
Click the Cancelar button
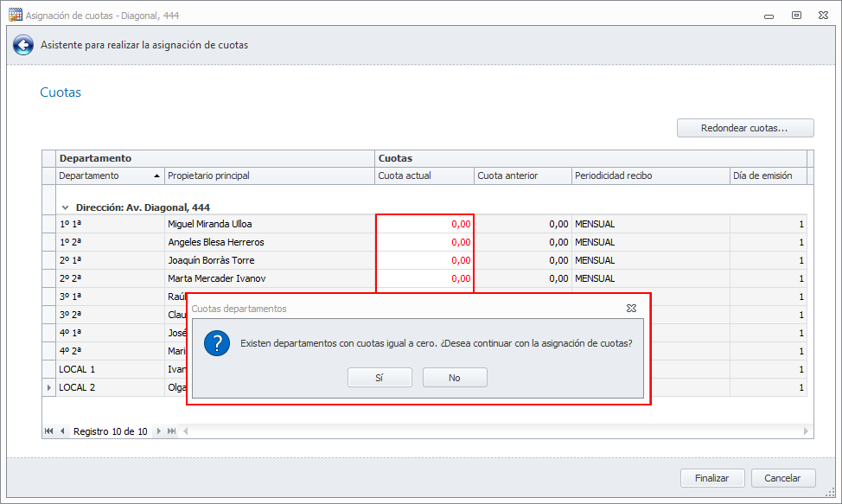[x=783, y=478]
